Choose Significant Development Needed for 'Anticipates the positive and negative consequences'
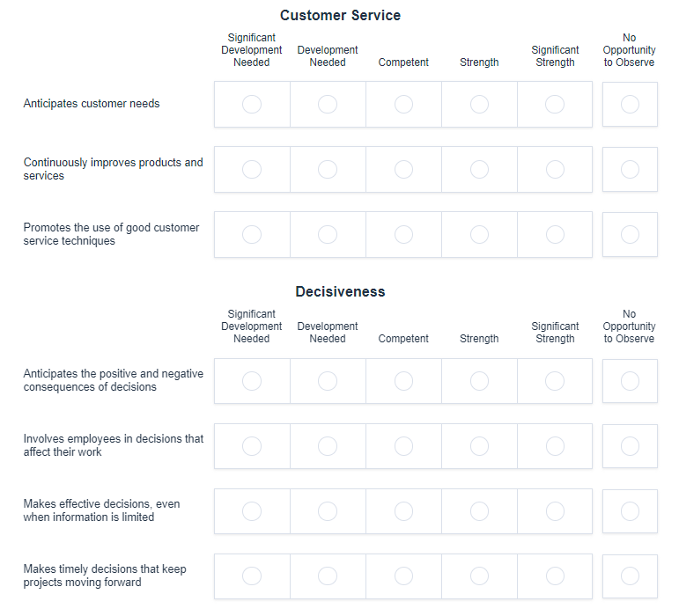Image resolution: width=679 pixels, height=616 pixels. (252, 381)
